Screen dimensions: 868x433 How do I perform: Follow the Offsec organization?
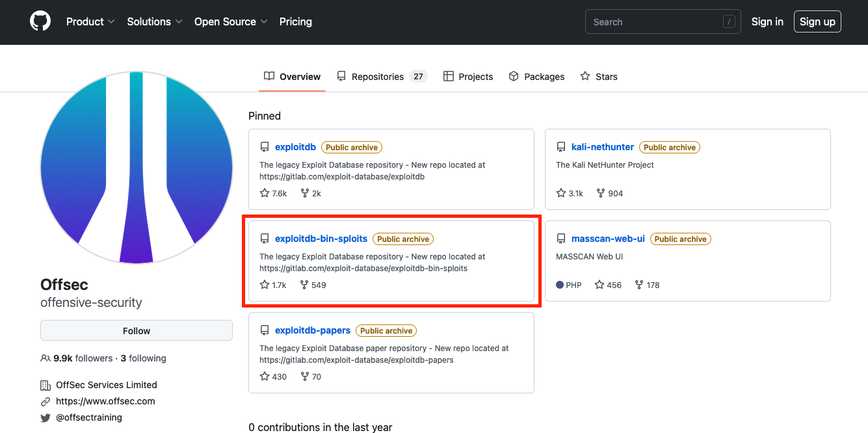tap(137, 330)
